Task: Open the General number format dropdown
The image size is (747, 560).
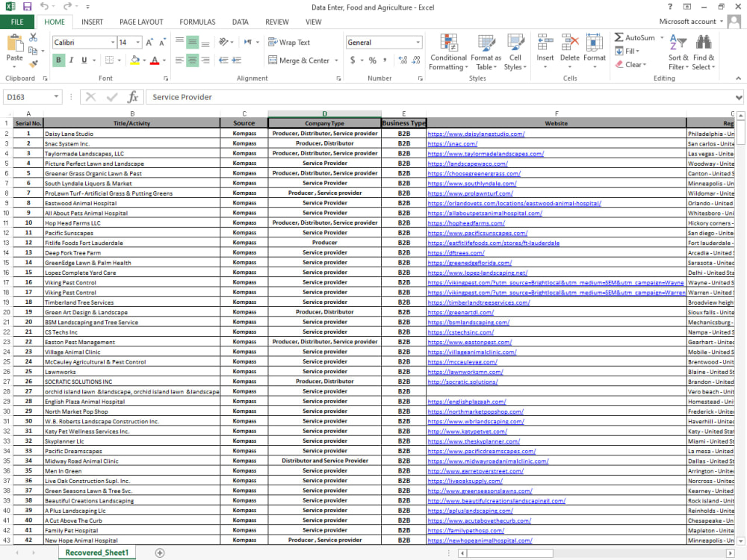Action: coord(418,43)
